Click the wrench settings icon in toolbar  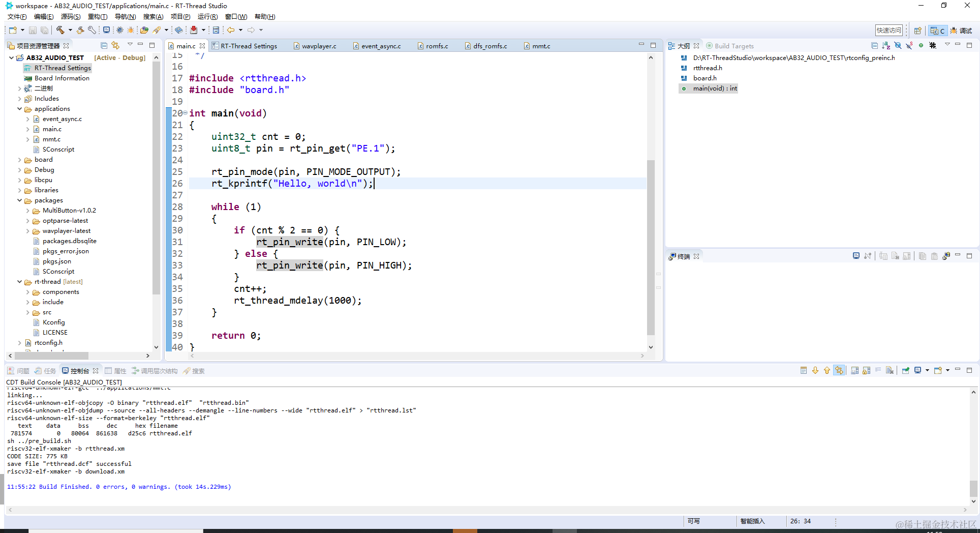pos(92,30)
